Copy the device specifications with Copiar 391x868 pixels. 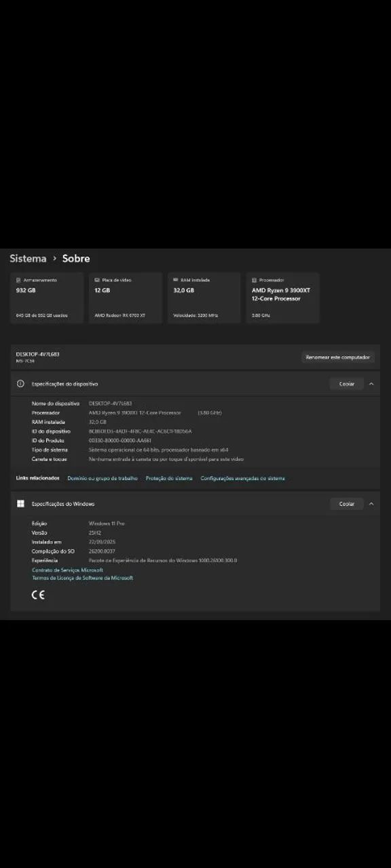(347, 384)
